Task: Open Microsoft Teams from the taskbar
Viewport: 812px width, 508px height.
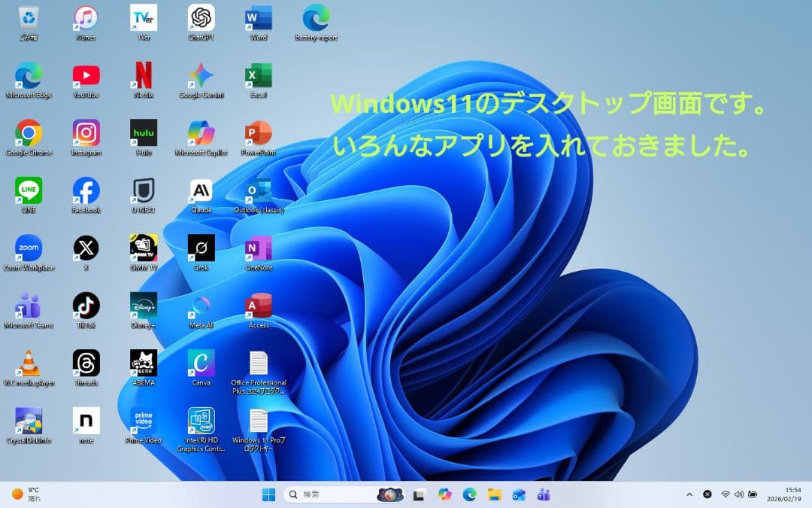Action: coord(544,494)
